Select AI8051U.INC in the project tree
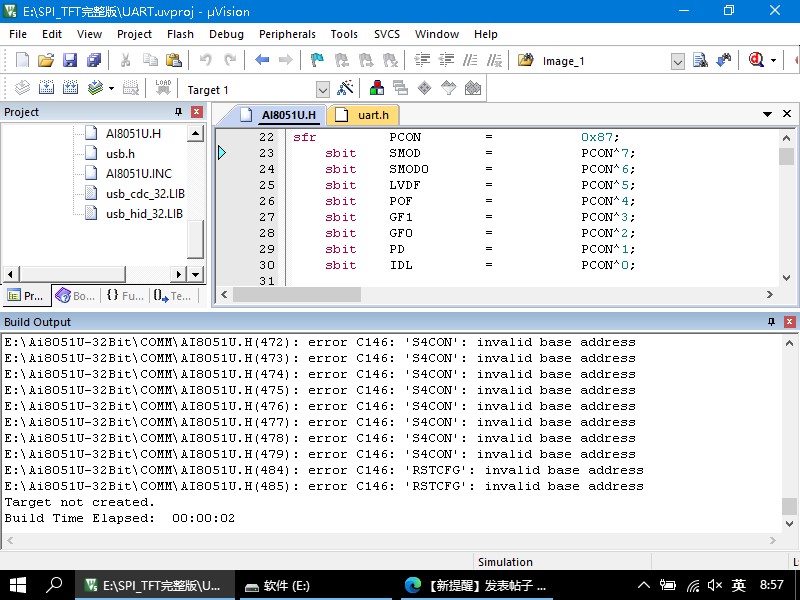The width and height of the screenshot is (800, 600). pos(138,173)
